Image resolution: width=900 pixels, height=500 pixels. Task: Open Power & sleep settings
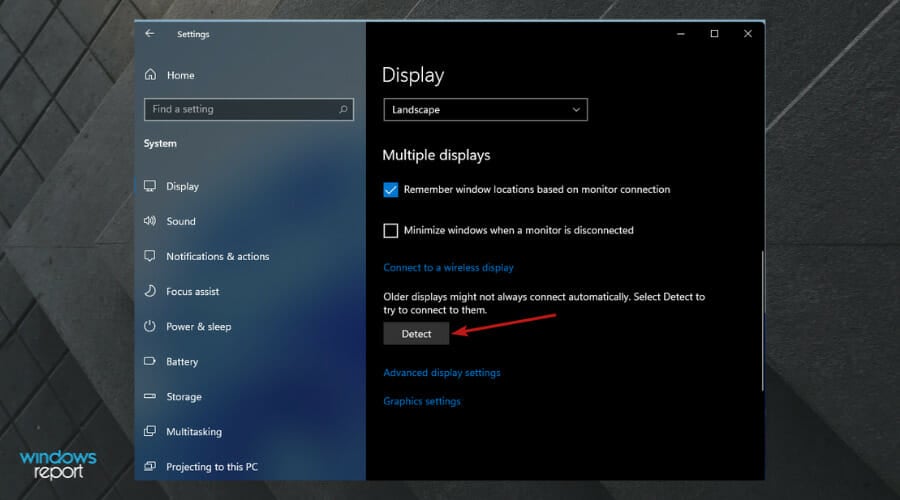pyautogui.click(x=199, y=326)
